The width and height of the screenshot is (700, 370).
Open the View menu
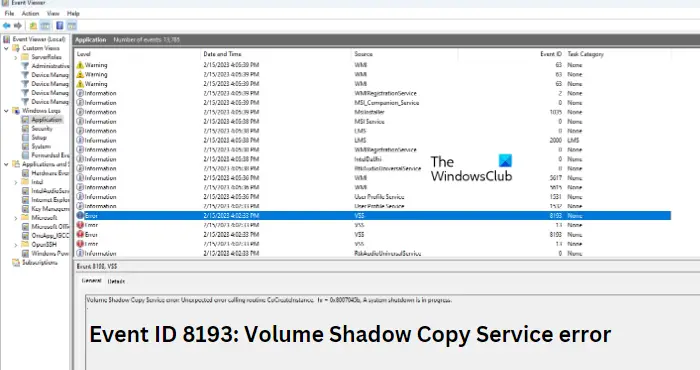(53, 13)
